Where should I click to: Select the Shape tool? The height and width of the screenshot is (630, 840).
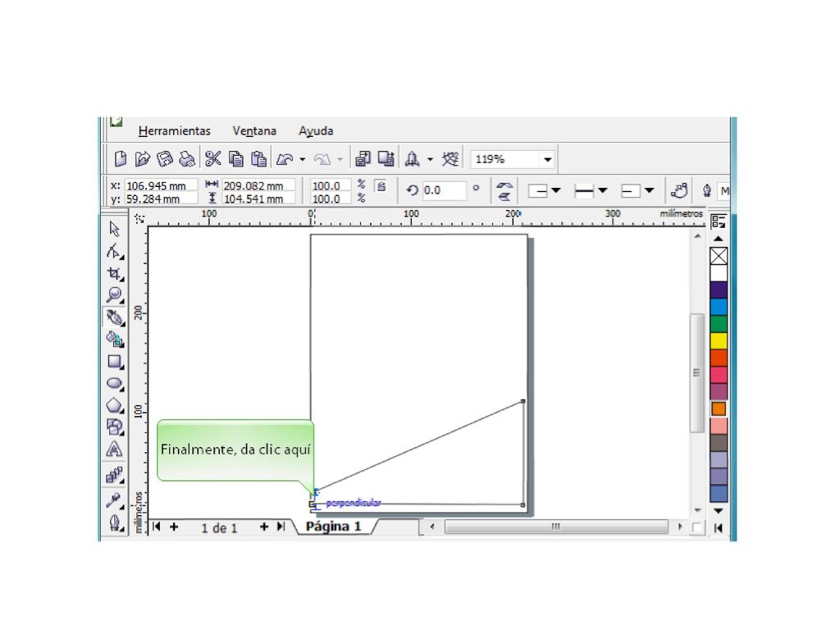(114, 251)
